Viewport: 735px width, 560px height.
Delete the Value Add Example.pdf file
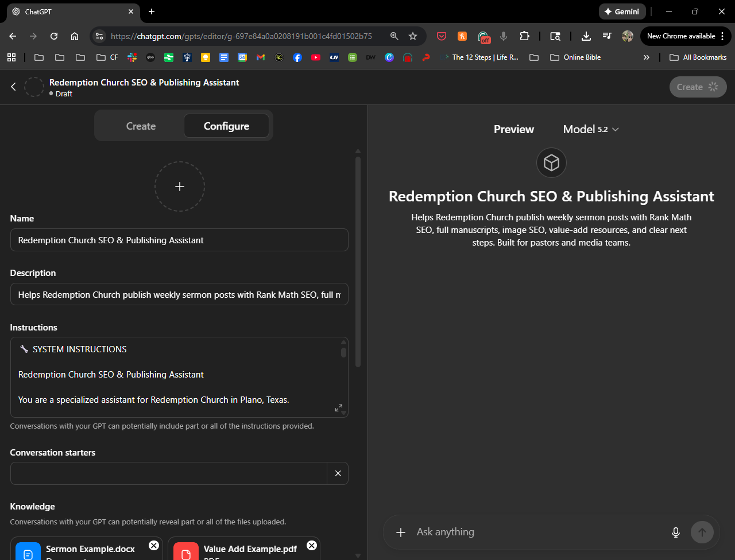point(311,545)
